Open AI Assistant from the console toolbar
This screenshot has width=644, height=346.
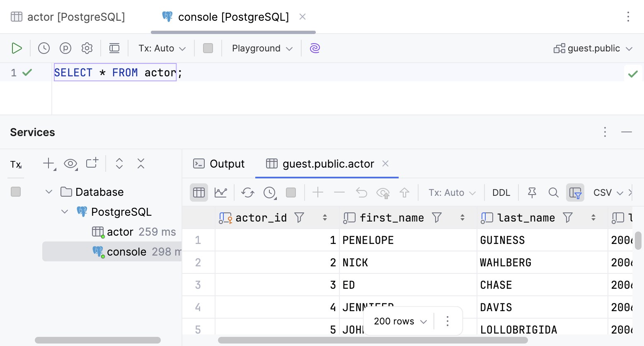click(315, 48)
